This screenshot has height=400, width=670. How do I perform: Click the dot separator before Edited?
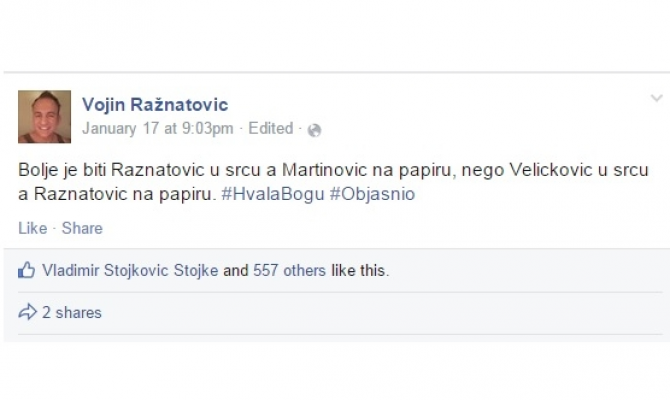241,129
